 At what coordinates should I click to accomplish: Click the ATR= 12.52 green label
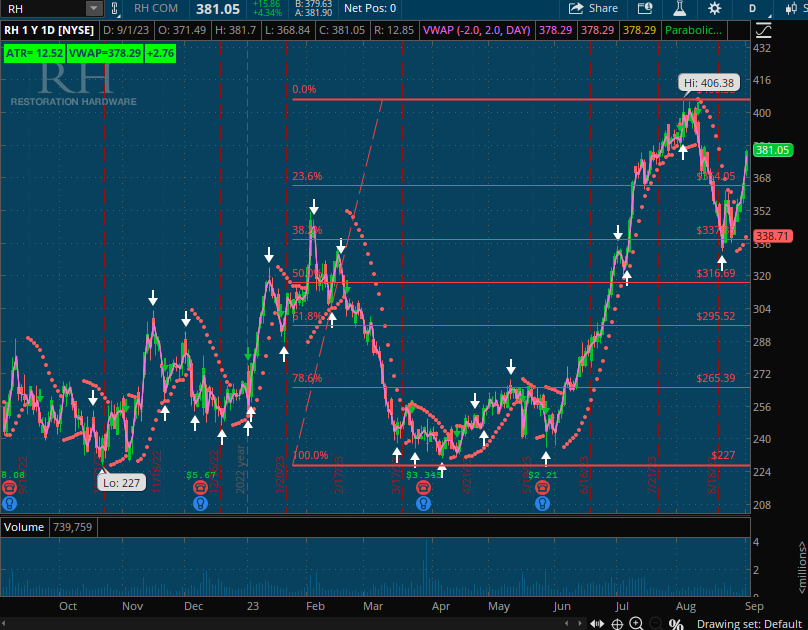pos(34,53)
